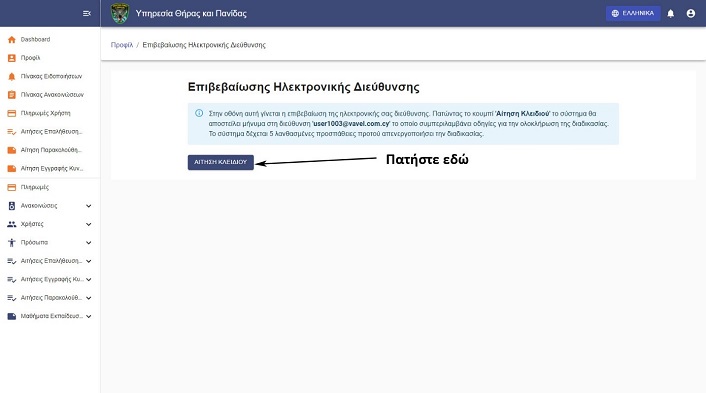This screenshot has width=706, height=393.
Task: Click the ΑΙΤΗΣΗ ΚΛΕΙΔΙΟΥ button
Action: [221, 162]
